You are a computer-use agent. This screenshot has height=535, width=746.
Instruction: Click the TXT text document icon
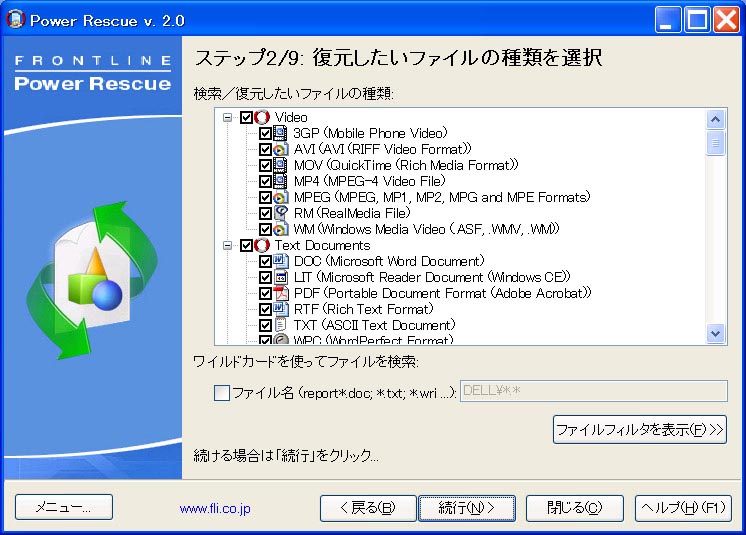281,325
